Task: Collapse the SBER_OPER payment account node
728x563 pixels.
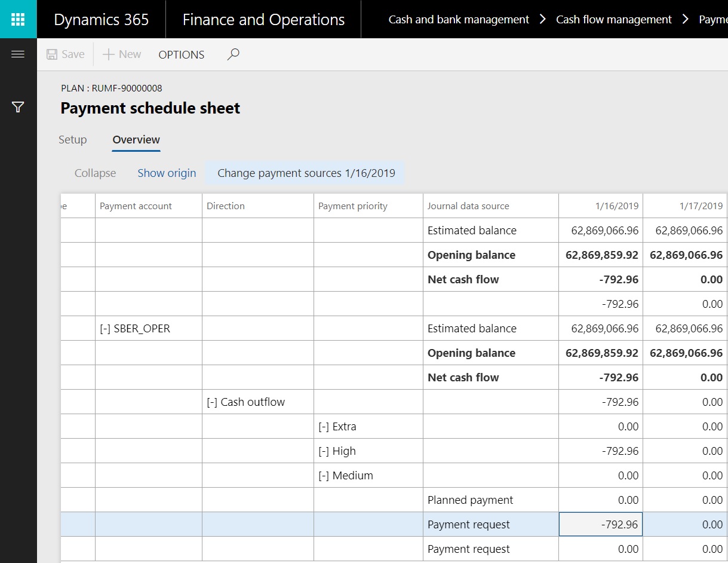Action: pyautogui.click(x=105, y=329)
